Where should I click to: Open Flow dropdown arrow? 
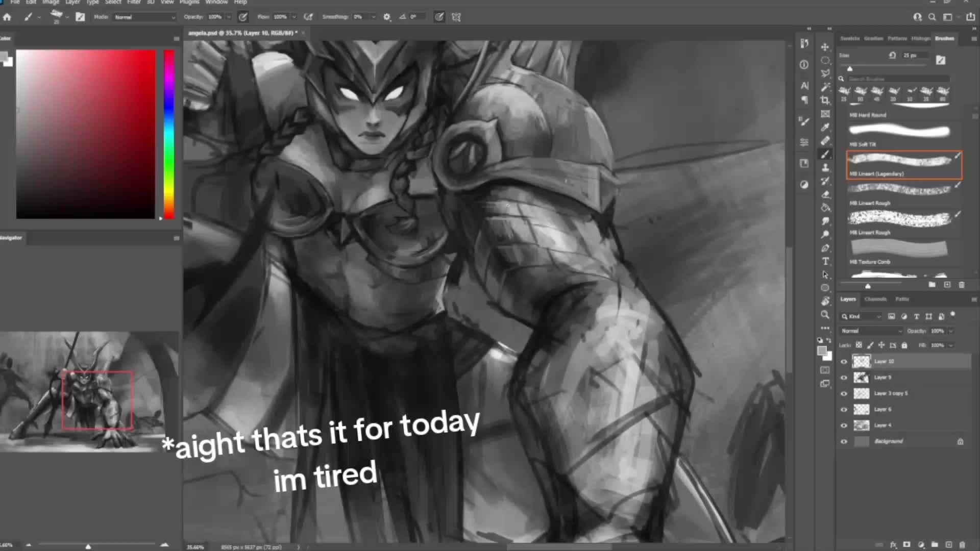[x=293, y=17]
